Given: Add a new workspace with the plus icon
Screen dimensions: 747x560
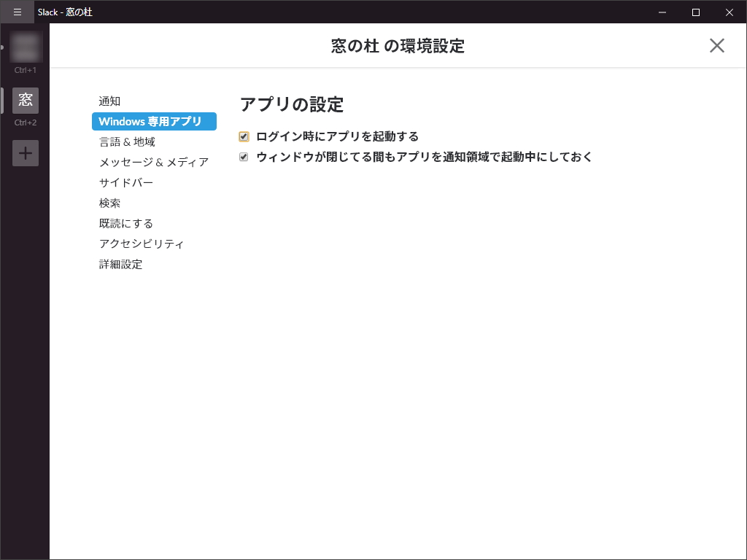Looking at the screenshot, I should pyautogui.click(x=25, y=153).
